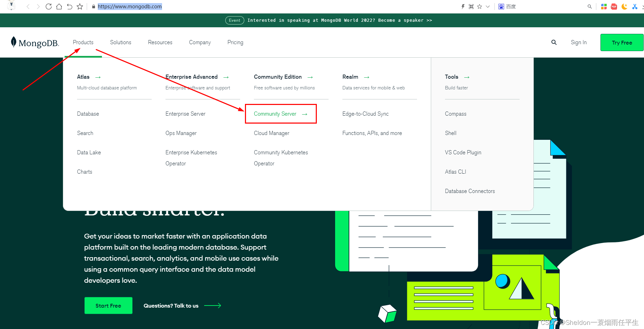Image resolution: width=644 pixels, height=329 pixels.
Task: Click the arrow next to Community Edition
Action: (310, 77)
